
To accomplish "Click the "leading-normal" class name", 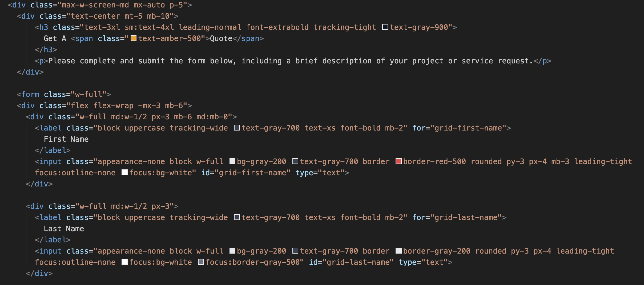I will (x=210, y=27).
